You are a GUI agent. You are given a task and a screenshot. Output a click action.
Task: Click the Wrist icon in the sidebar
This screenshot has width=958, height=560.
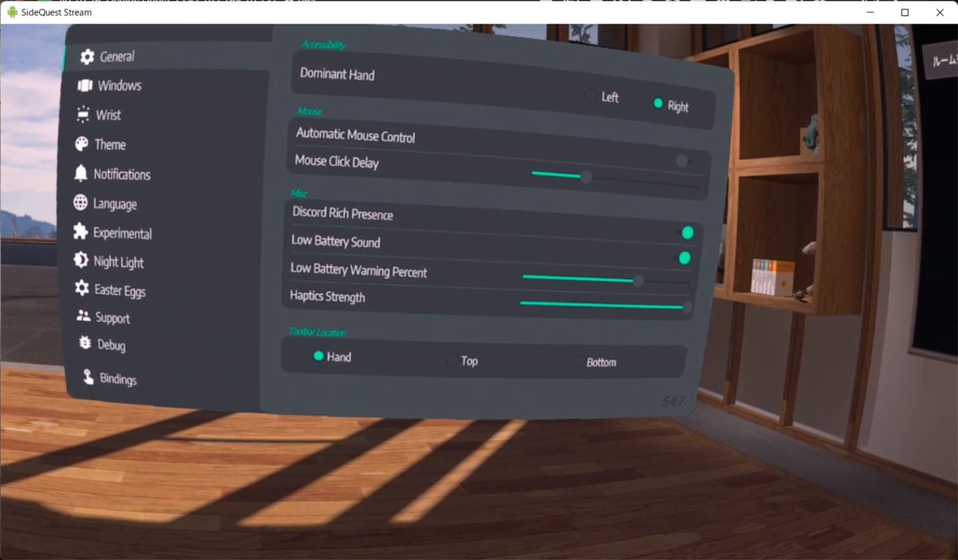pos(82,114)
